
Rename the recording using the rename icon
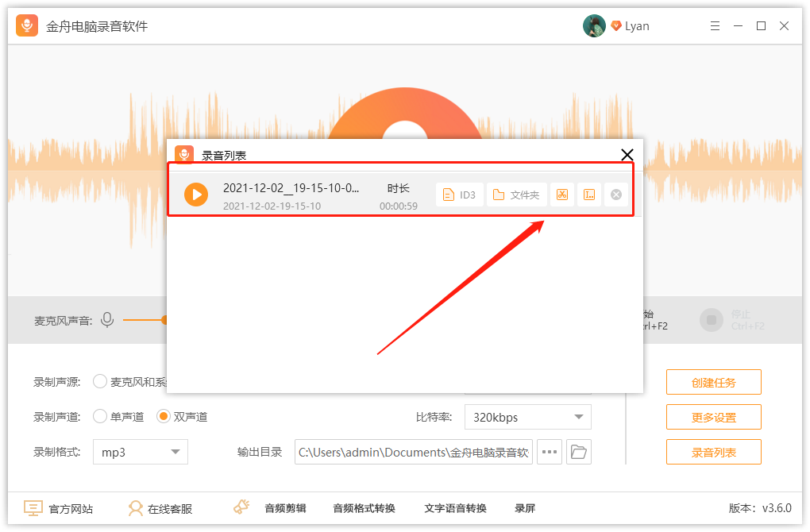588,194
